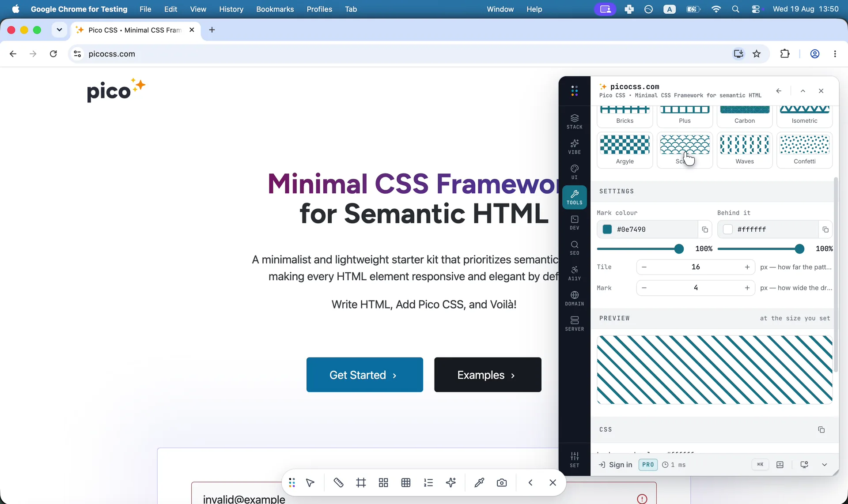
Task: Adjust the Behind it opacity slider
Action: 761,249
